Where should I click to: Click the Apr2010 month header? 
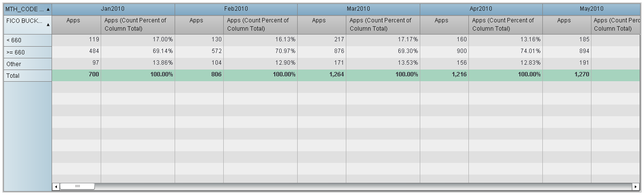point(481,9)
